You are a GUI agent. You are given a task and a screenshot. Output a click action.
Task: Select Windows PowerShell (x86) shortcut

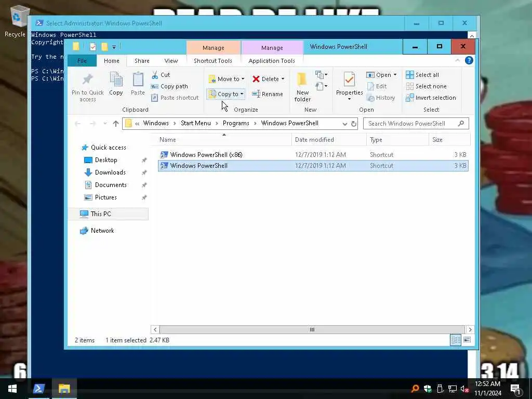[313, 155]
